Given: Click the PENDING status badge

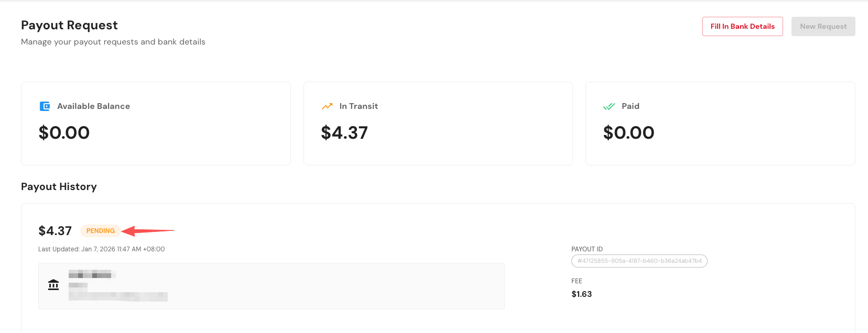Looking at the screenshot, I should (x=100, y=231).
